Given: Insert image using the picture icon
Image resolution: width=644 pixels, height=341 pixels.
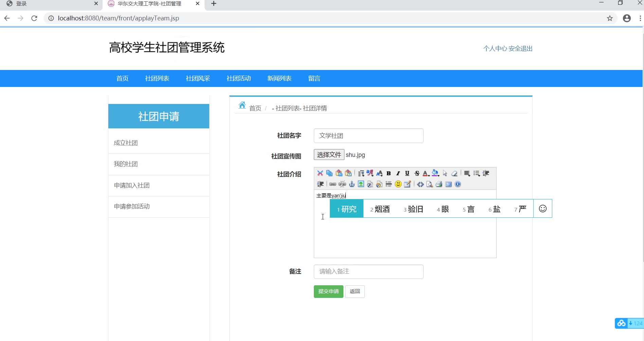Looking at the screenshot, I should click(361, 184).
